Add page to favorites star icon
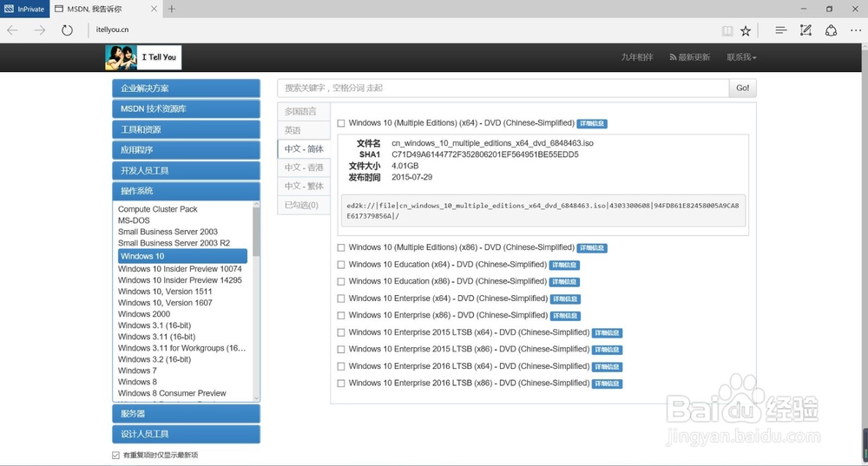 pyautogui.click(x=746, y=31)
